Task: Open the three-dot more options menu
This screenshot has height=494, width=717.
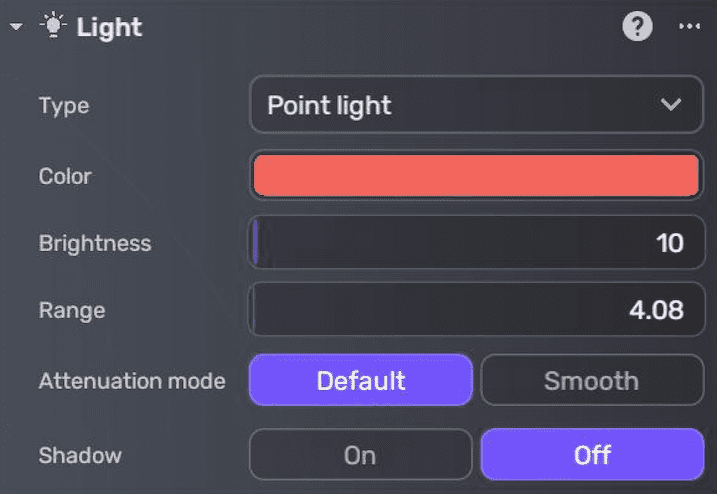Action: (x=689, y=27)
